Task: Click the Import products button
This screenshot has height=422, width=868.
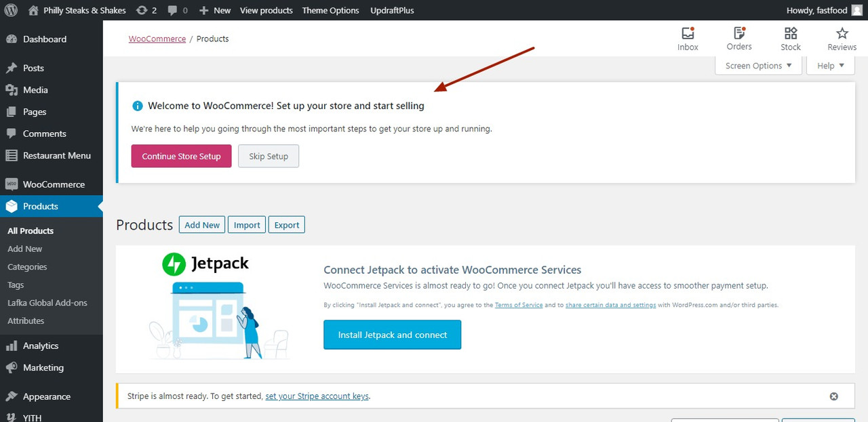Action: click(x=247, y=225)
